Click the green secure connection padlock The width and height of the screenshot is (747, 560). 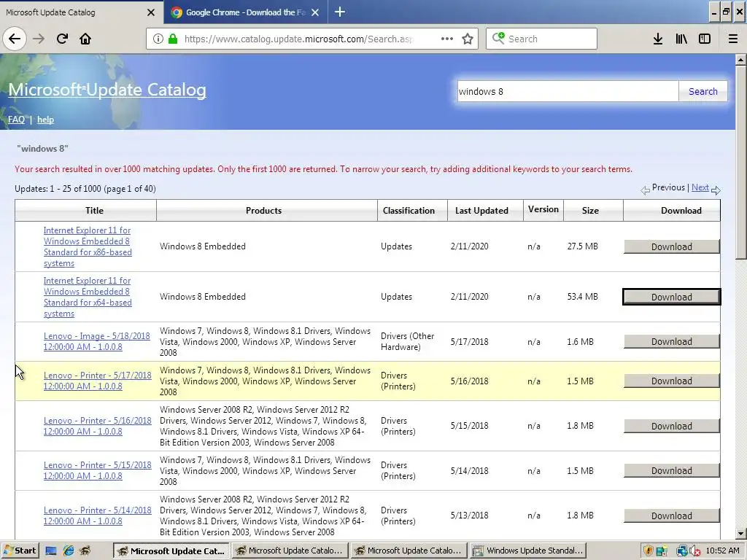point(173,39)
